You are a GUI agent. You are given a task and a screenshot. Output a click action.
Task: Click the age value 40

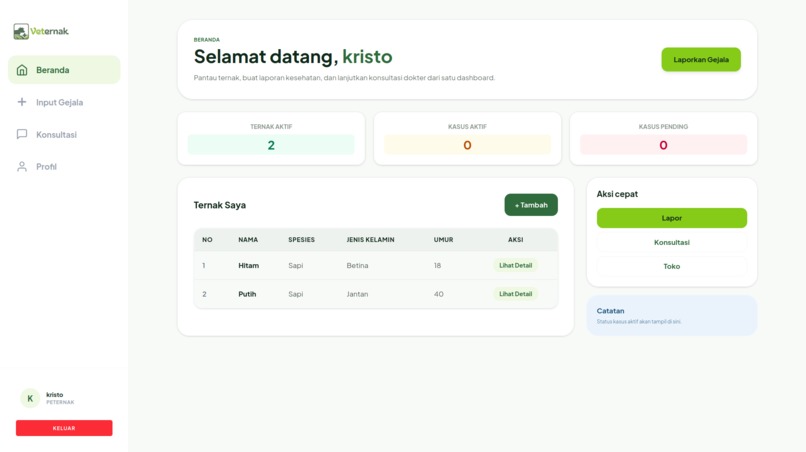(438, 294)
